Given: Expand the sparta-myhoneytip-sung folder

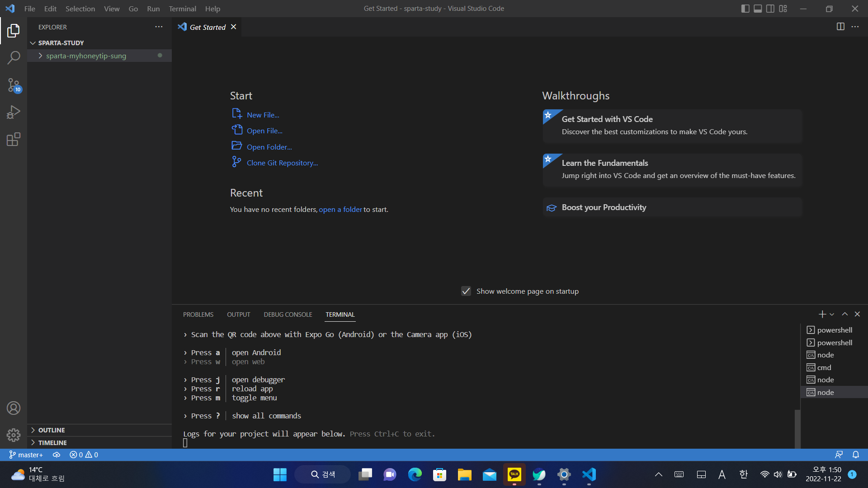Looking at the screenshot, I should coord(99,56).
